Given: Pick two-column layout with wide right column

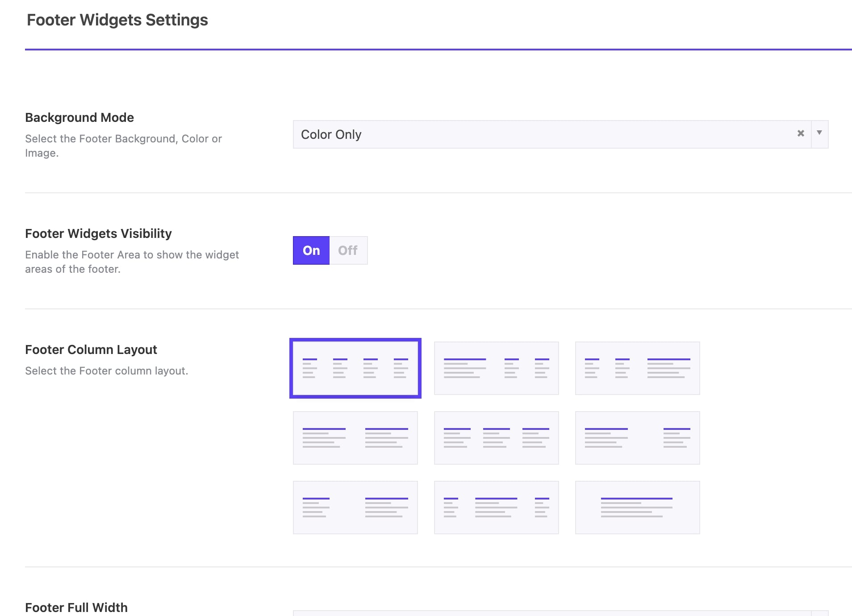Looking at the screenshot, I should pyautogui.click(x=355, y=508).
